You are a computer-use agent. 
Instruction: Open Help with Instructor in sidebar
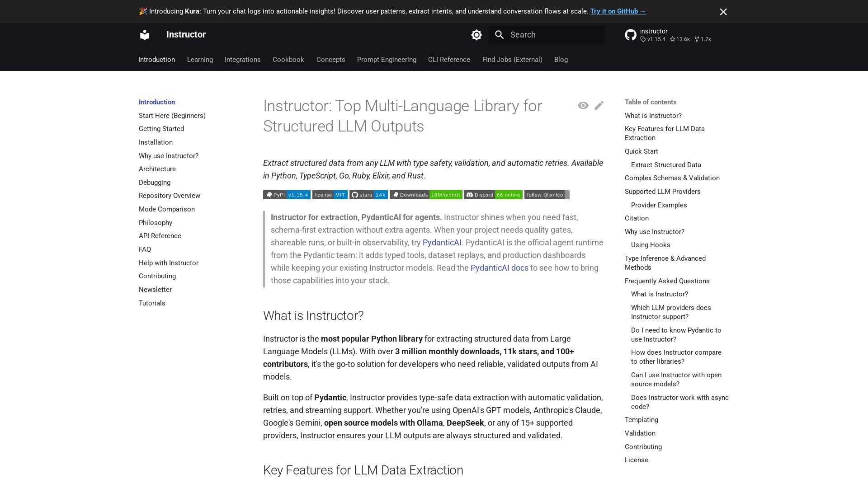point(169,263)
